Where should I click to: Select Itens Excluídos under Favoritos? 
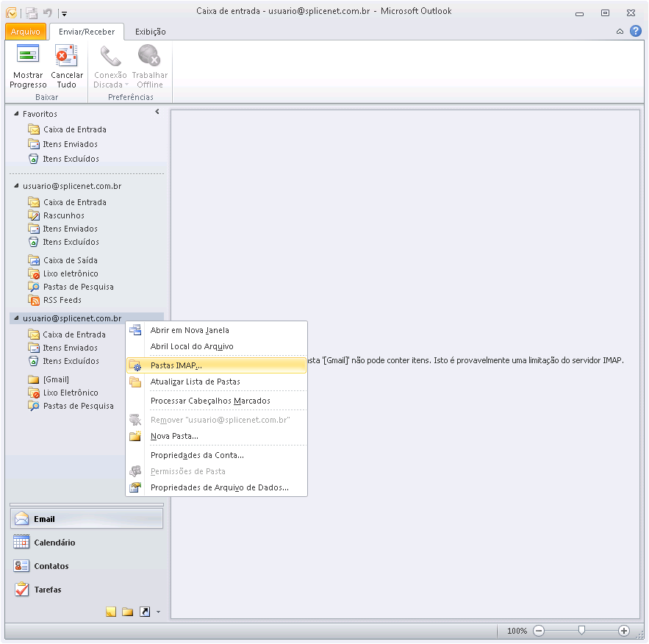coord(71,159)
